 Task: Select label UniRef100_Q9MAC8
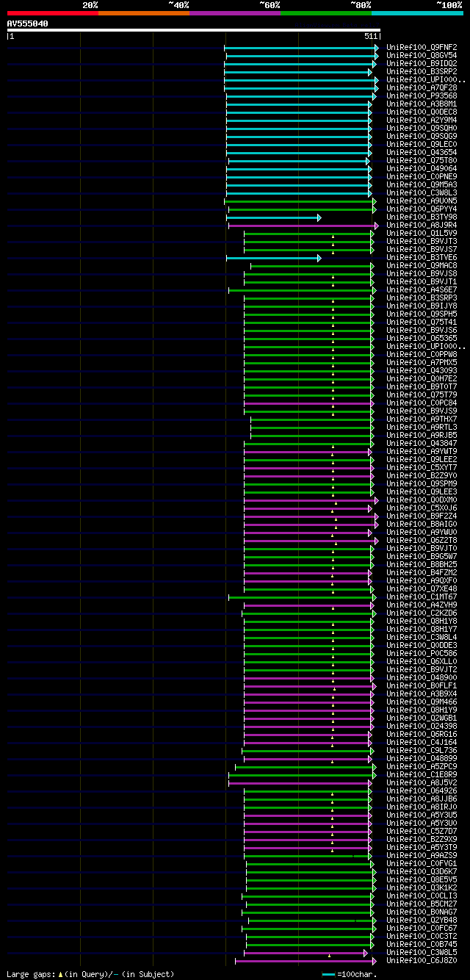[422, 265]
